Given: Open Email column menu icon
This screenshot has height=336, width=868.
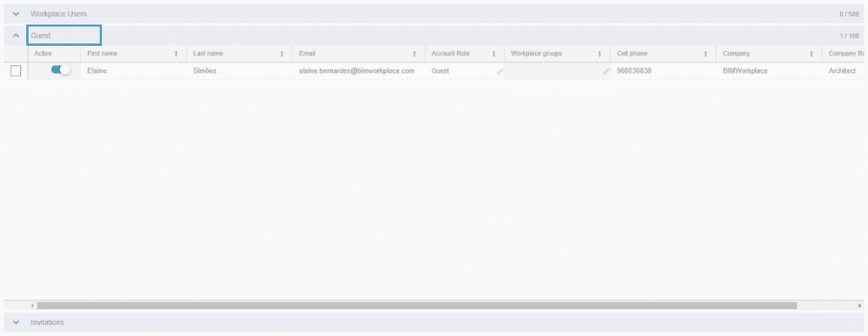Looking at the screenshot, I should 414,53.
